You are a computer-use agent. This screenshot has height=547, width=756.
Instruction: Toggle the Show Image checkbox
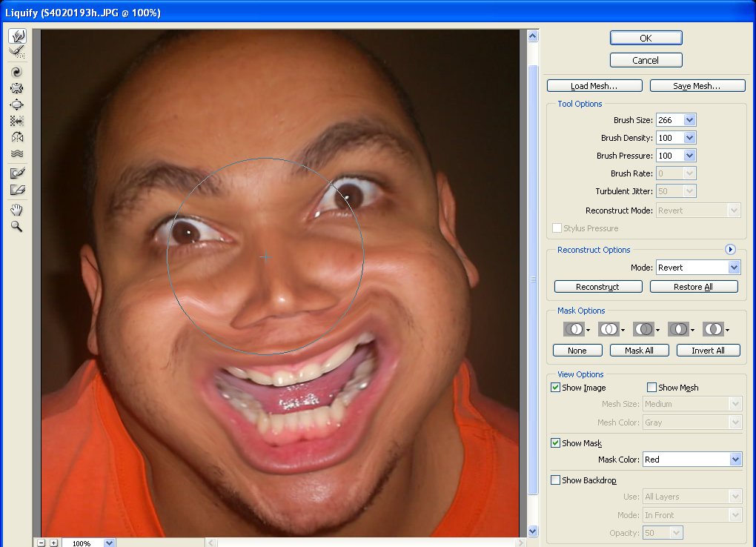click(555, 388)
